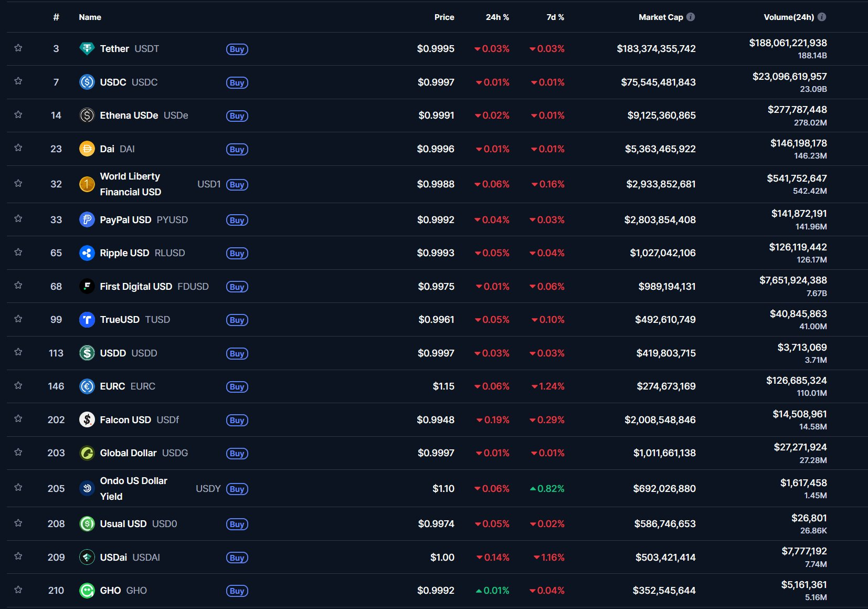The height and width of the screenshot is (609, 868).
Task: Click the First Digital USD logo
Action: [87, 286]
